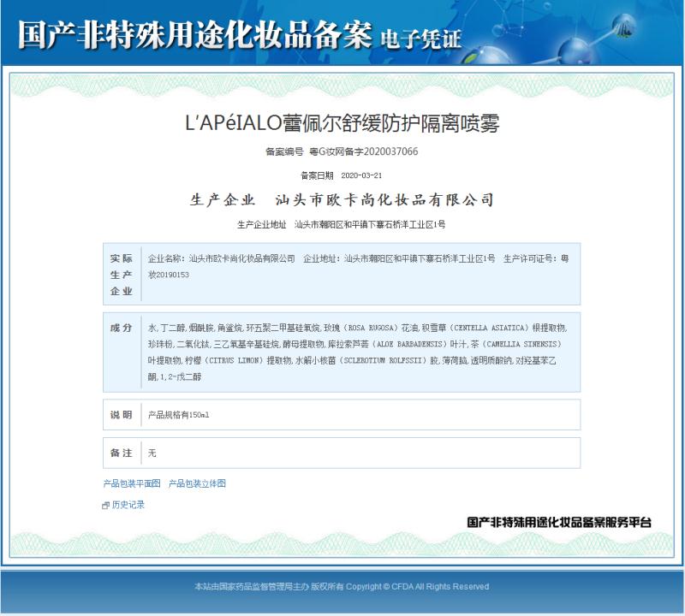The width and height of the screenshot is (685, 616).
Task: Click the text 产品规格有150ml
Action: [178, 415]
